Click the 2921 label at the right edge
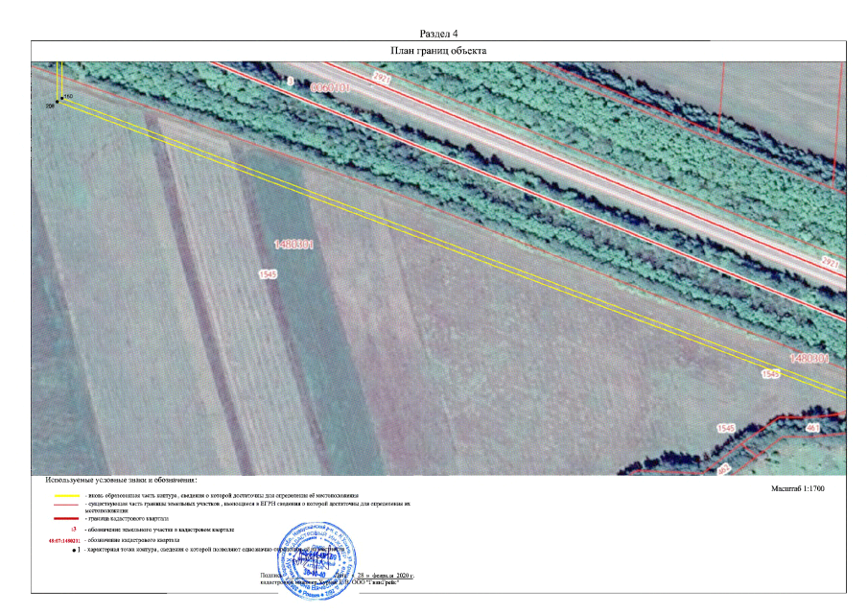This screenshot has height=614, width=868. [x=831, y=262]
